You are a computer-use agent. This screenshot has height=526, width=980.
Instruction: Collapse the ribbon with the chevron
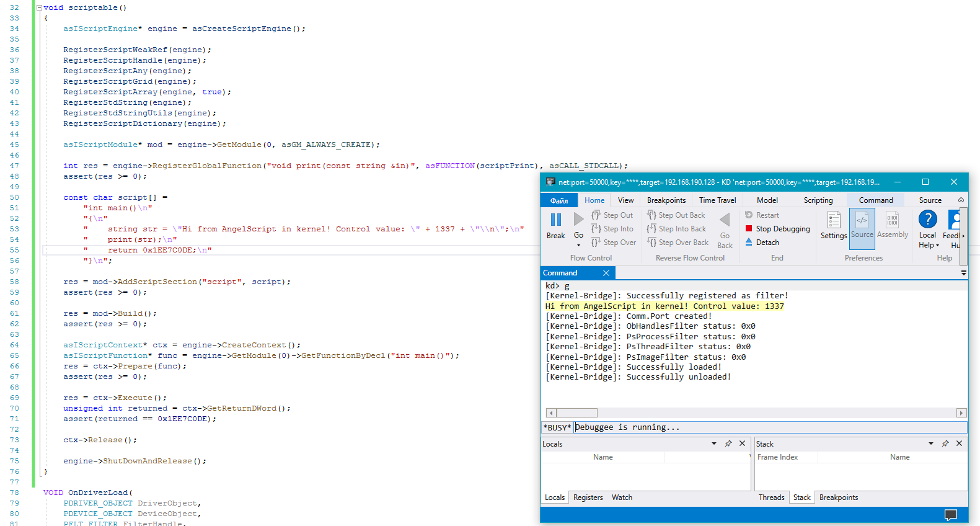tap(961, 200)
